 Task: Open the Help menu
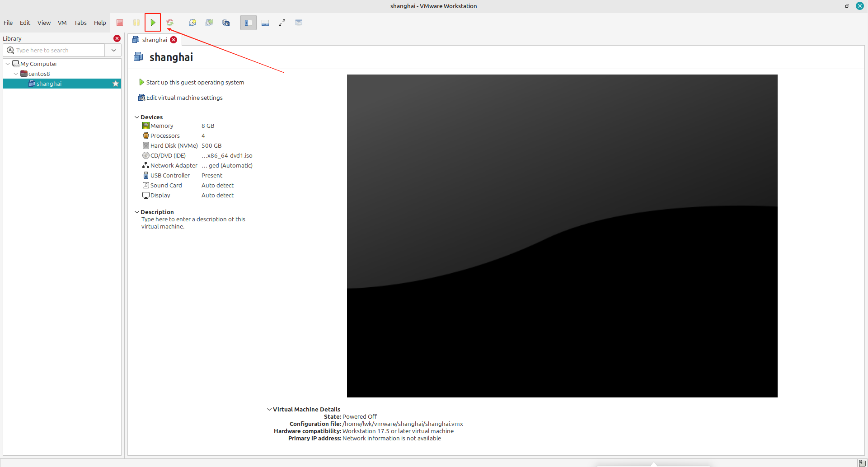pyautogui.click(x=100, y=23)
